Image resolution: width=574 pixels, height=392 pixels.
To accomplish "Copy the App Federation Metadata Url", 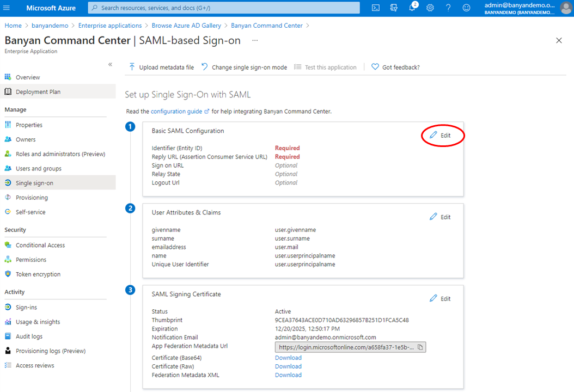I will [420, 347].
